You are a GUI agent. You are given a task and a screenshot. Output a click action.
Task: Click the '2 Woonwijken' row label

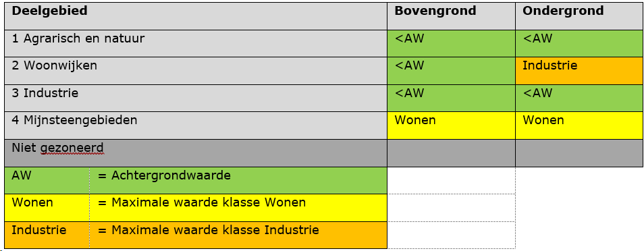point(54,65)
